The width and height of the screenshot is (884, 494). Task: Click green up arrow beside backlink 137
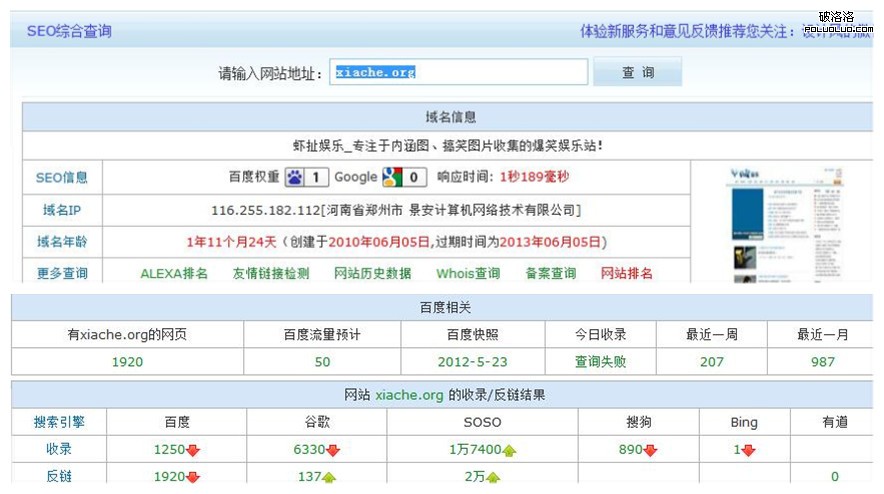(329, 478)
